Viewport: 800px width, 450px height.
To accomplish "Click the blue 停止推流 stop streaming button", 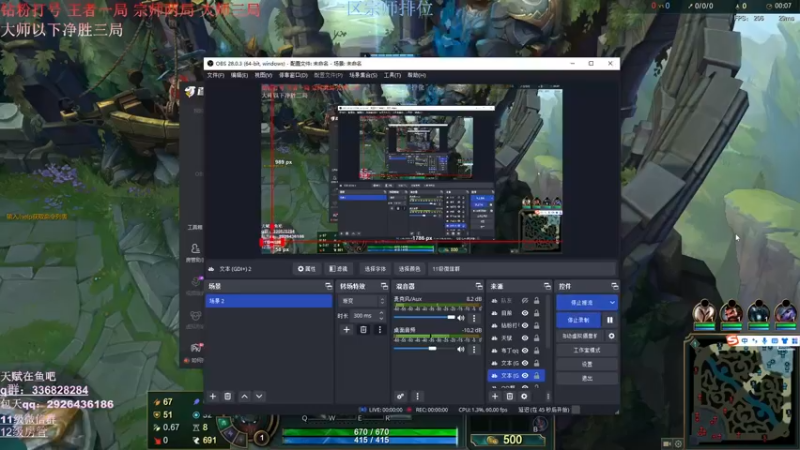I will coord(582,303).
